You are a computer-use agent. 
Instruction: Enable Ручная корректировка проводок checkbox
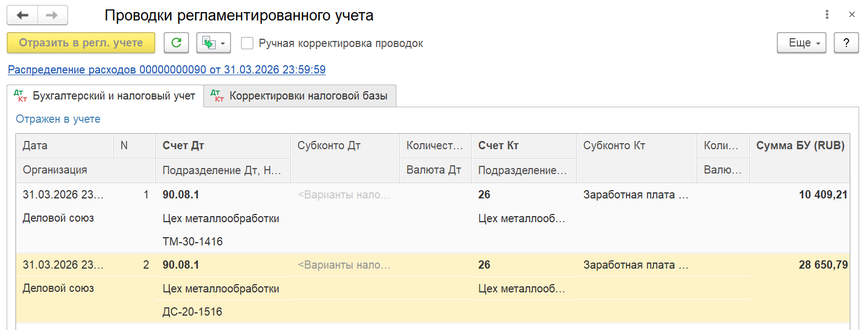tap(247, 43)
